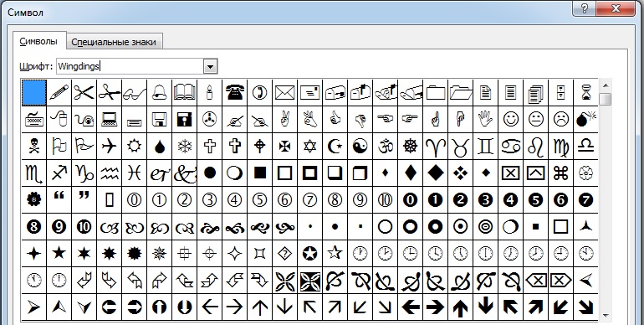Viewport: 644px width, 325px height.
Task: Click the skull and crossbones symbol
Action: coord(33,146)
